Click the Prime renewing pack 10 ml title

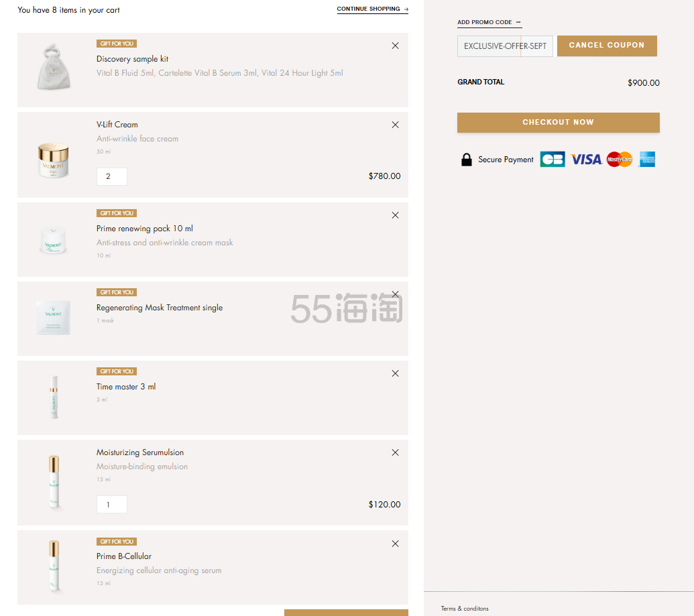[145, 229]
